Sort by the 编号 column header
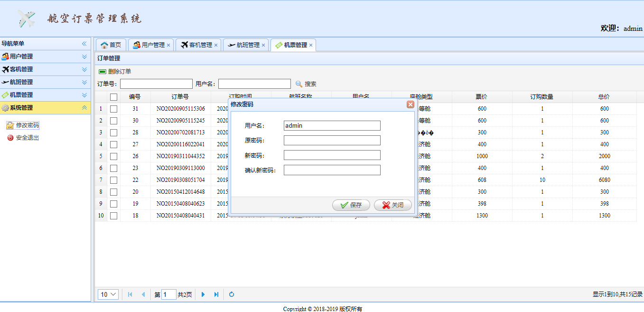Viewport: 644px width, 312px height. point(135,97)
